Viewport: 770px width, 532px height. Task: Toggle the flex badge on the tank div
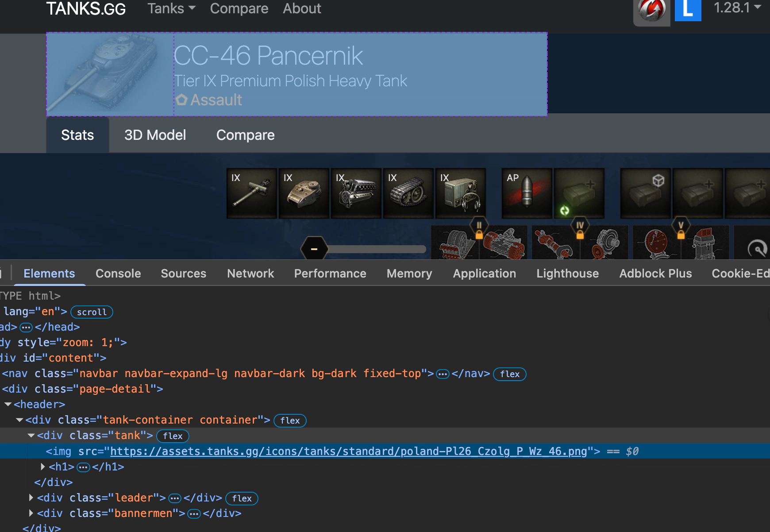coord(173,436)
